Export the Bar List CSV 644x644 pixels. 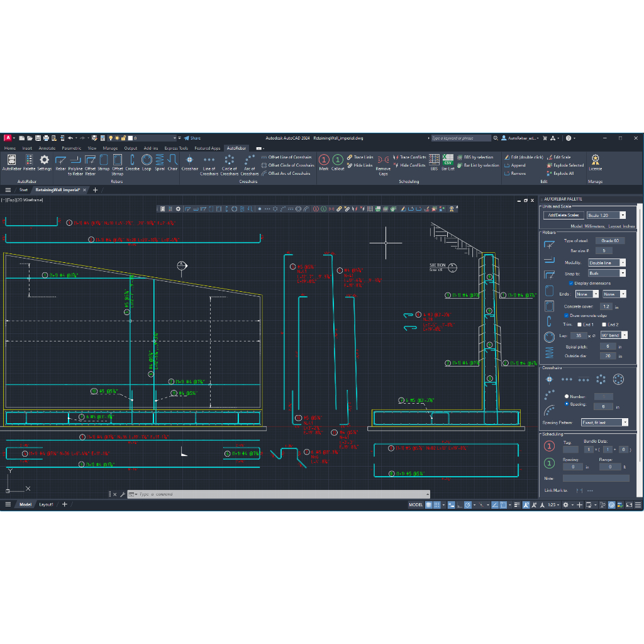click(x=448, y=162)
